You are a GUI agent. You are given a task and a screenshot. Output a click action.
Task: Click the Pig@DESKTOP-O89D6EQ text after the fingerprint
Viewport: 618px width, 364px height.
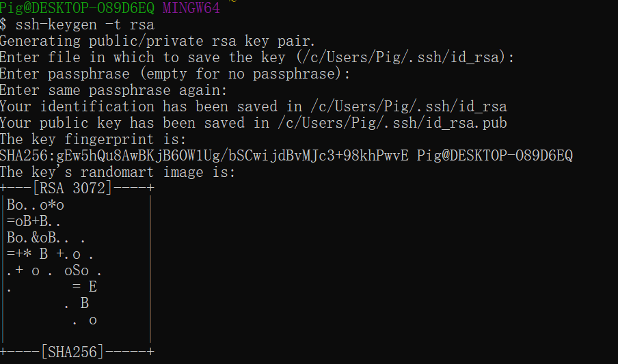pyautogui.click(x=495, y=156)
